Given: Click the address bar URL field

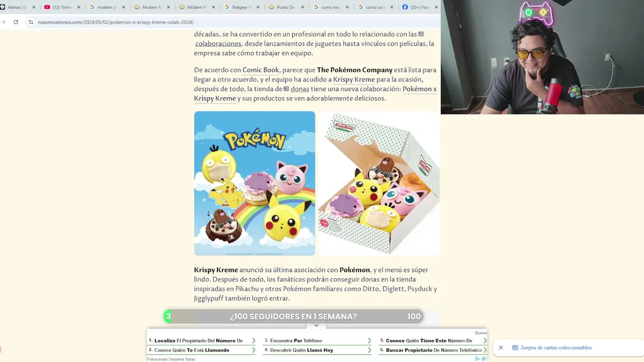Looking at the screenshot, I should (x=116, y=22).
